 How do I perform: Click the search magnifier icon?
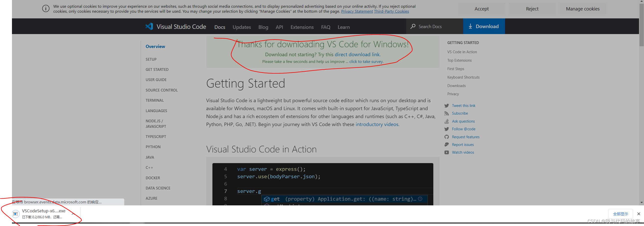pyautogui.click(x=413, y=26)
